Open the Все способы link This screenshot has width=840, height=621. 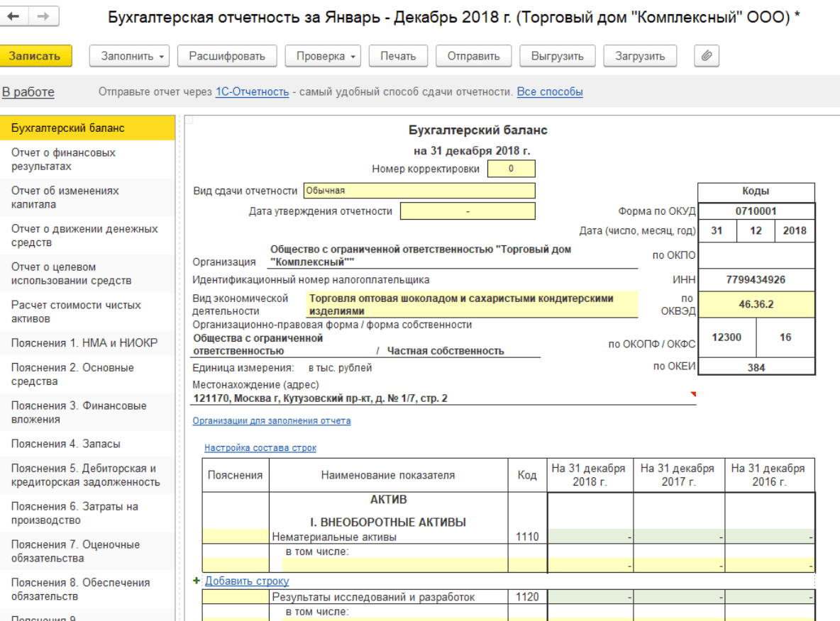(549, 92)
